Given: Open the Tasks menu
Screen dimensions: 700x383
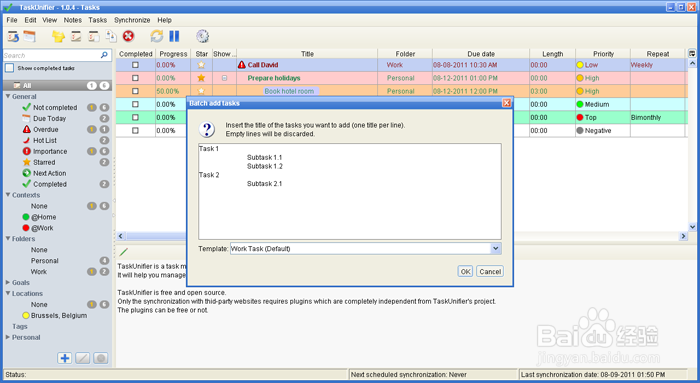Looking at the screenshot, I should tap(97, 20).
